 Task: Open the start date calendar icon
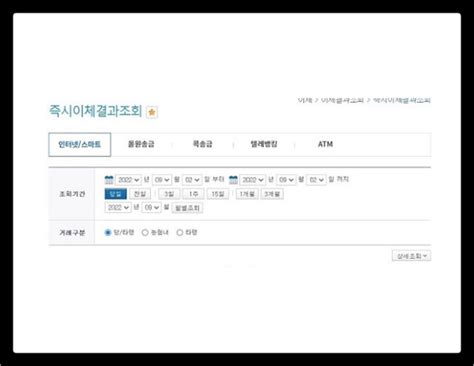109,180
